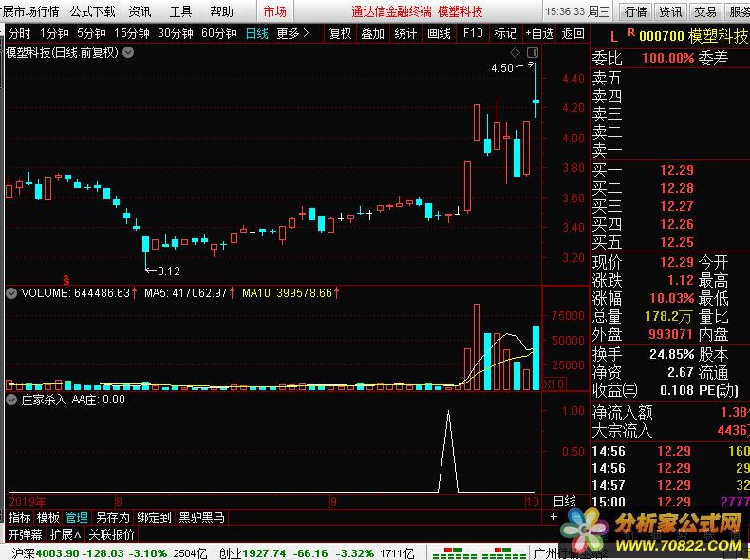Select the 市场 tab
This screenshot has height=560, width=750.
(275, 11)
